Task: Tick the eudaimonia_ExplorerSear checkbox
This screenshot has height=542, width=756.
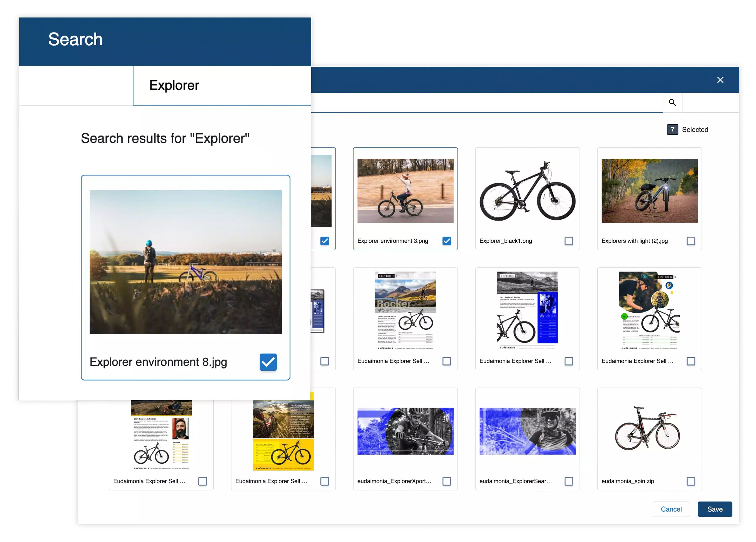Action: point(569,481)
